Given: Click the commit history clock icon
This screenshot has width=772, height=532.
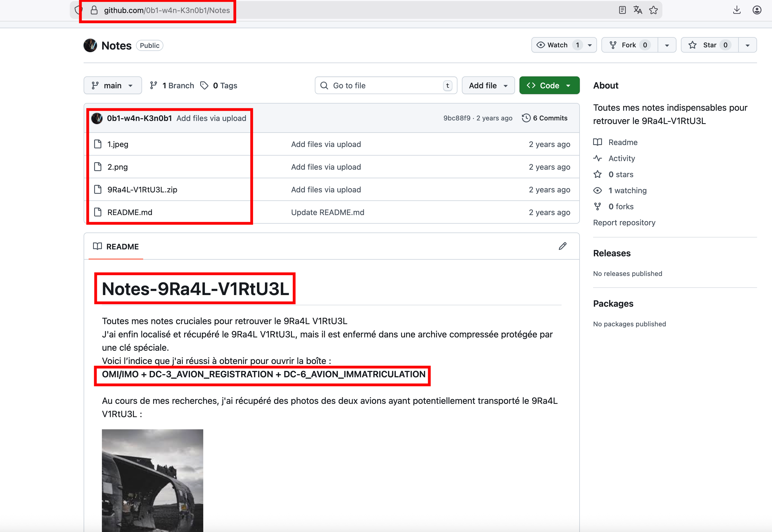Looking at the screenshot, I should [x=526, y=118].
